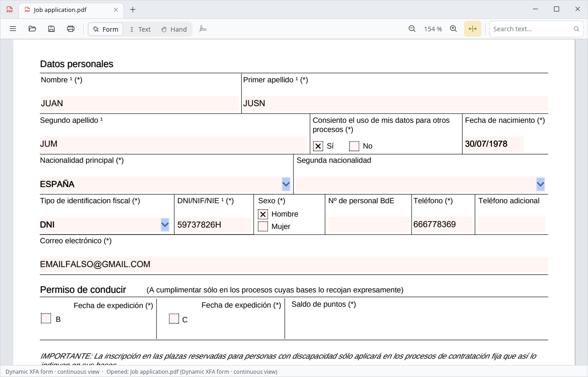Click the DNI/NIF/NIE number field
Screen dimensions: 588x377
coord(214,225)
